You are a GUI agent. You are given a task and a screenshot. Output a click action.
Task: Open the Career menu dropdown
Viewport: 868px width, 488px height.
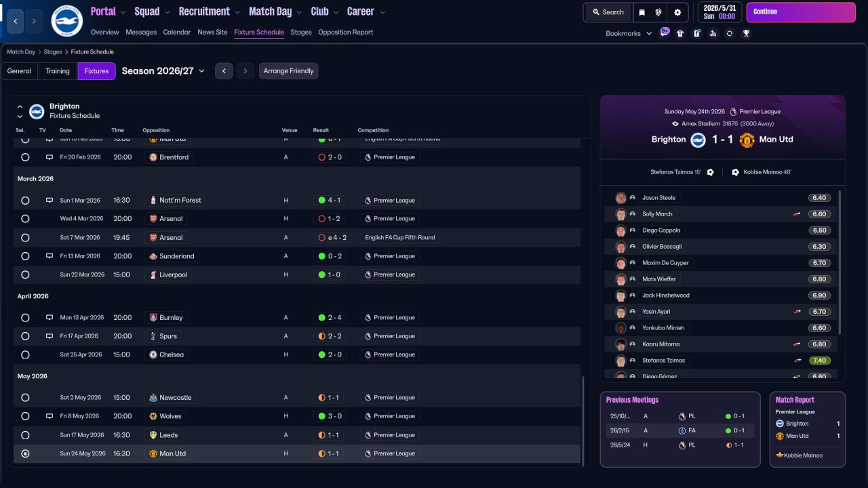click(366, 12)
